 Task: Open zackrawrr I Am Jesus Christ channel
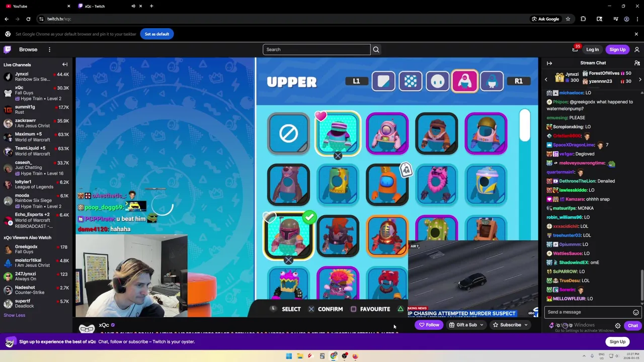tap(36, 123)
